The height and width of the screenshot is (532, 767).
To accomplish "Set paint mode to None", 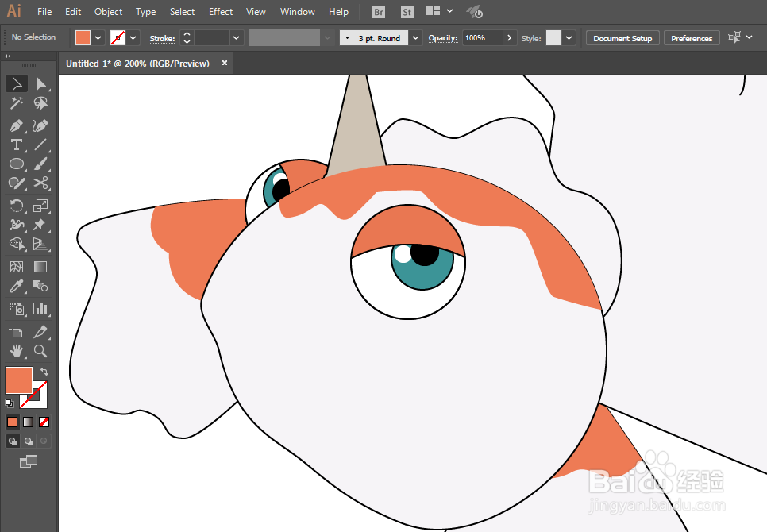I will pos(44,422).
